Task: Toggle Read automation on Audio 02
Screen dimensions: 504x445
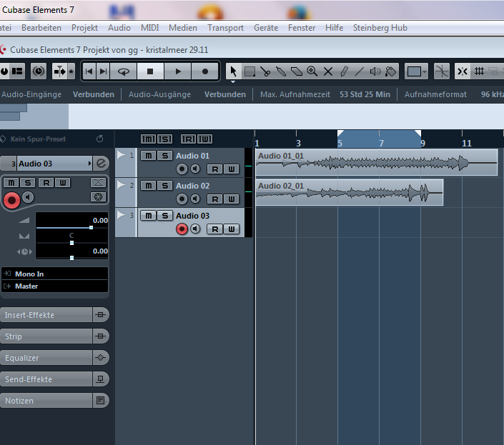Action: [215, 199]
